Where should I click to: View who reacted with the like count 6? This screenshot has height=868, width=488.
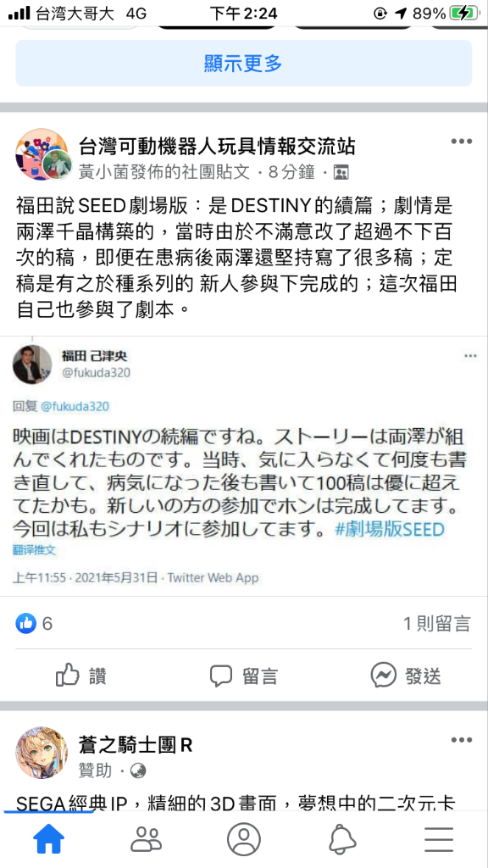pos(34,624)
